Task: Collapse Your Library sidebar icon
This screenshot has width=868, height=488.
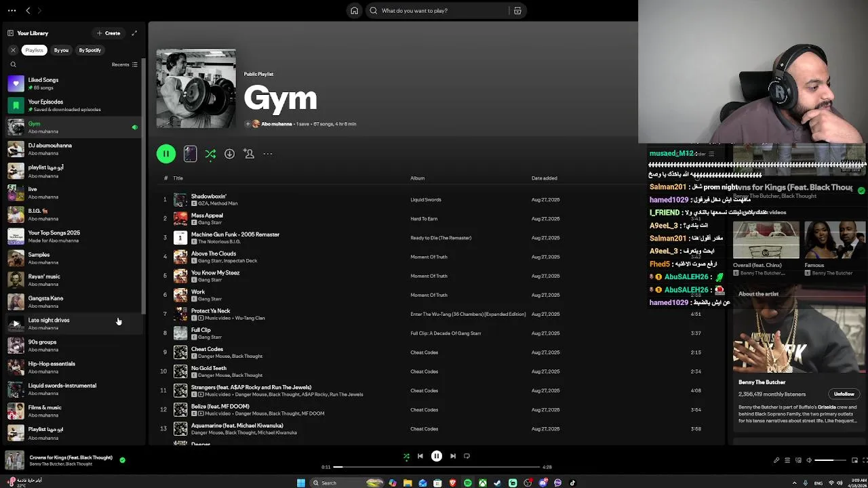Action: click(10, 33)
